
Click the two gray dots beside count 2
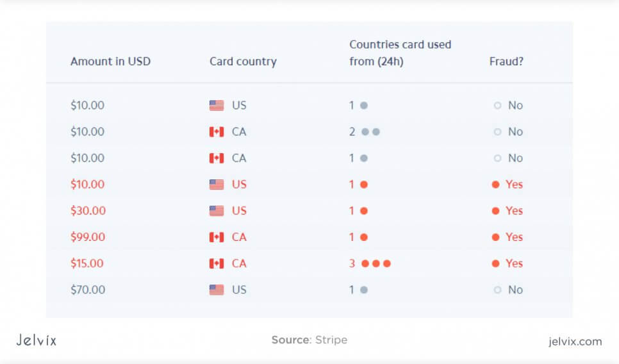click(x=370, y=132)
